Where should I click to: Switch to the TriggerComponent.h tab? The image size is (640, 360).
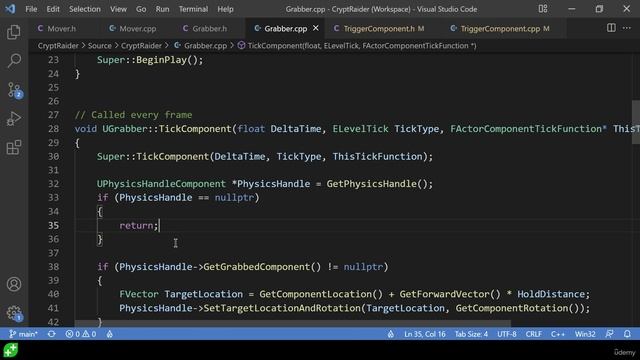(379, 29)
